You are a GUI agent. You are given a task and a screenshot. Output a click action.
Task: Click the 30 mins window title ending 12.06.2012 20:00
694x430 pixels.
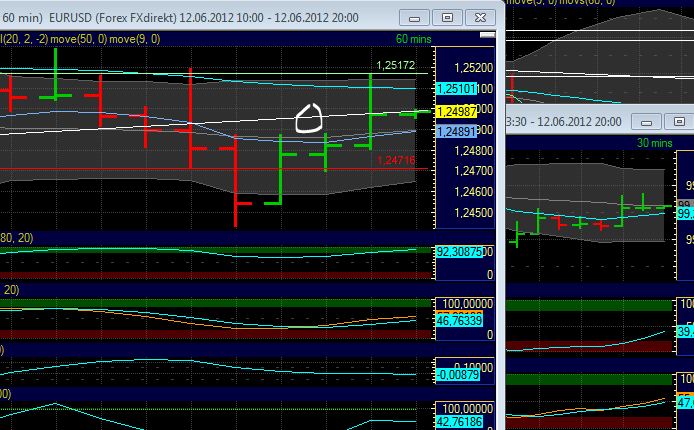(x=564, y=122)
